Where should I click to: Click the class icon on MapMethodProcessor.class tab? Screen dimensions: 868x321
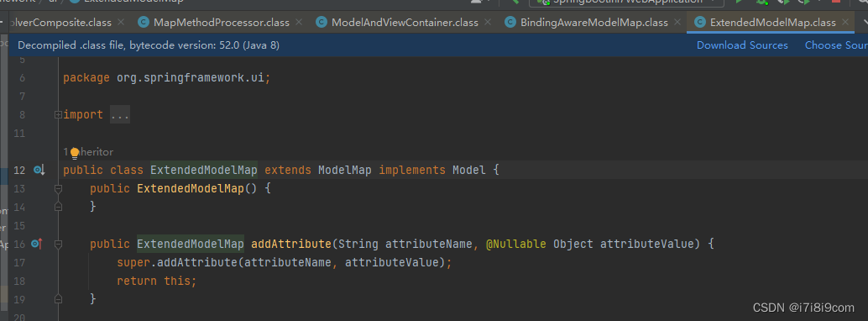tap(144, 23)
